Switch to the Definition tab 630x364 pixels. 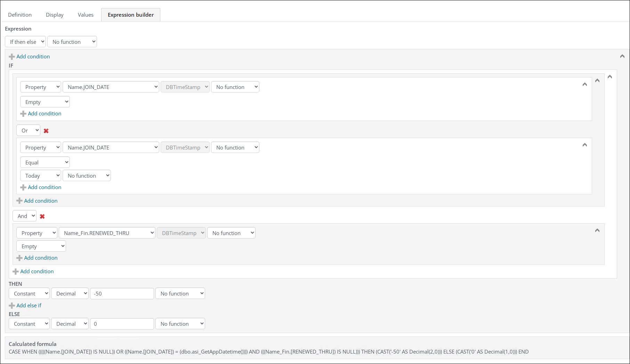pyautogui.click(x=20, y=15)
